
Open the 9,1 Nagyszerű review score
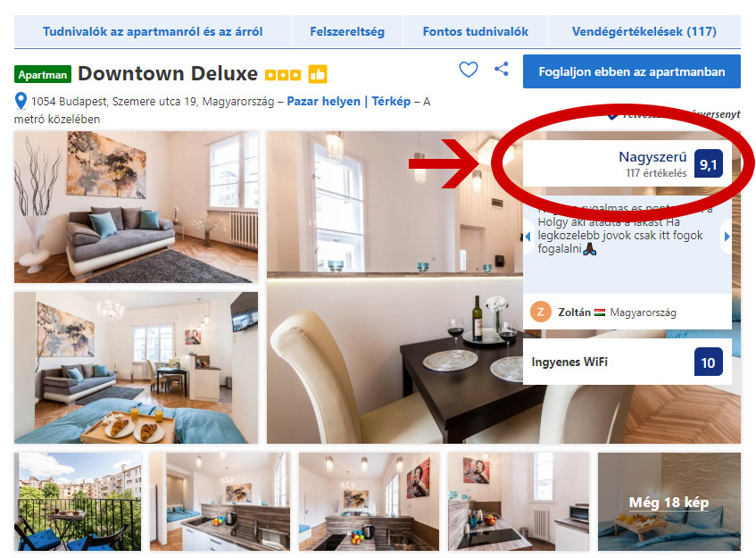click(627, 163)
